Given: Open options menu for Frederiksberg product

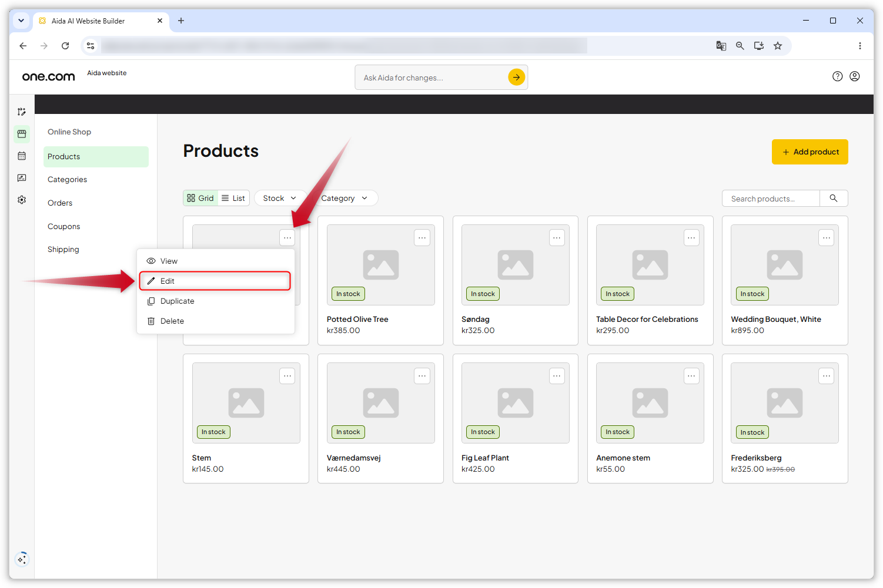Looking at the screenshot, I should coord(827,376).
